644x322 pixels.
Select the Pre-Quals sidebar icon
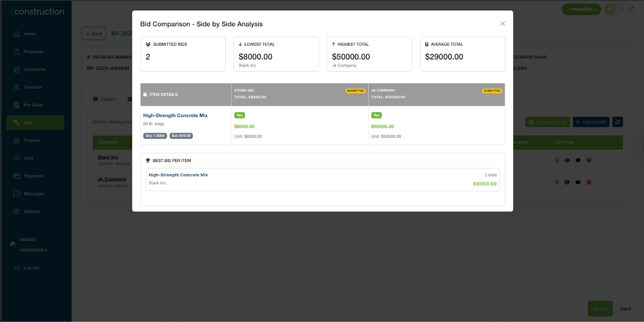(16, 105)
